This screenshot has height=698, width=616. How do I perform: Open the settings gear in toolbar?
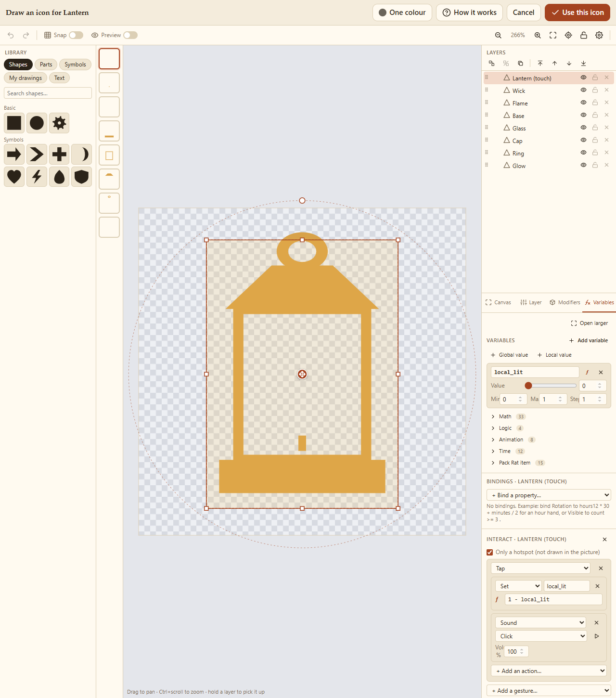[599, 35]
